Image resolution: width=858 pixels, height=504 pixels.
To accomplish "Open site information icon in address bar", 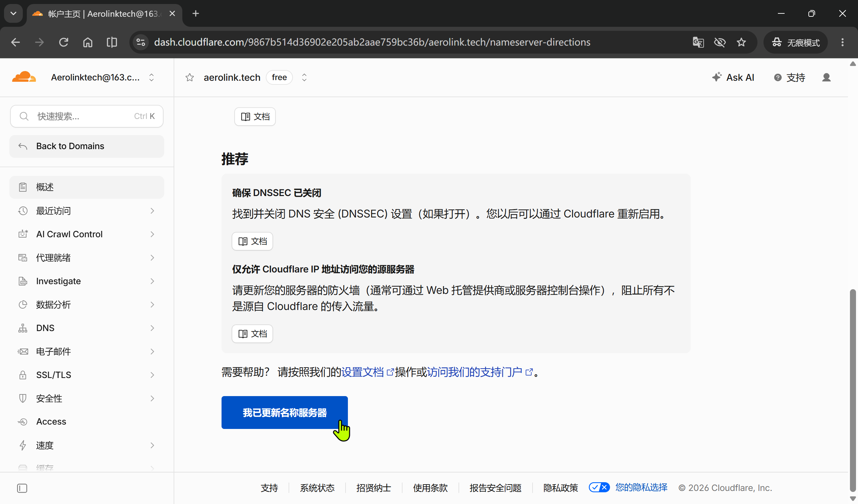I will [x=141, y=42].
